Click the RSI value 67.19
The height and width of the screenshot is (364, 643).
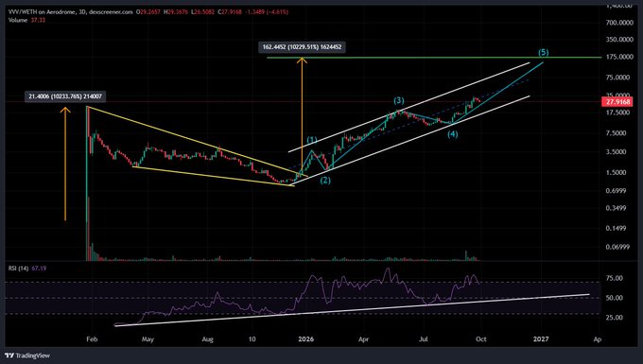[39, 269]
